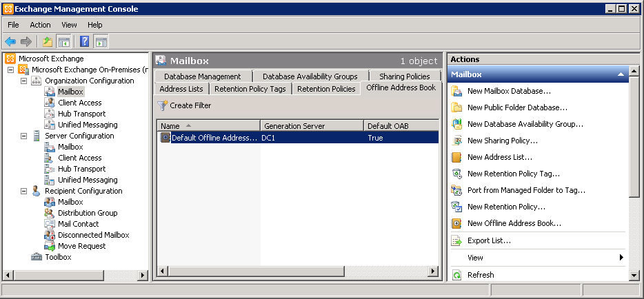Image resolution: width=644 pixels, height=299 pixels.
Task: Sort by the Name column header
Action: (x=209, y=126)
